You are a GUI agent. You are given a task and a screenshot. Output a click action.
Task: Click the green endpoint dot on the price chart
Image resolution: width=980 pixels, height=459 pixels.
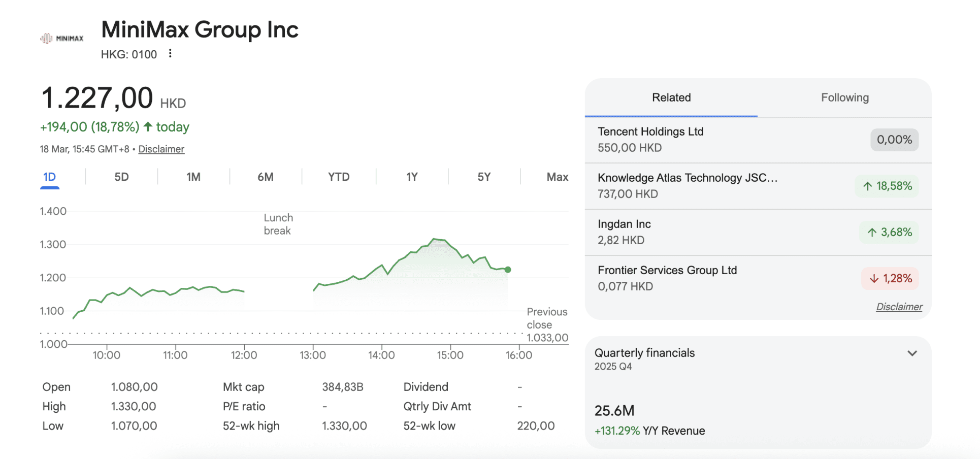tap(508, 270)
